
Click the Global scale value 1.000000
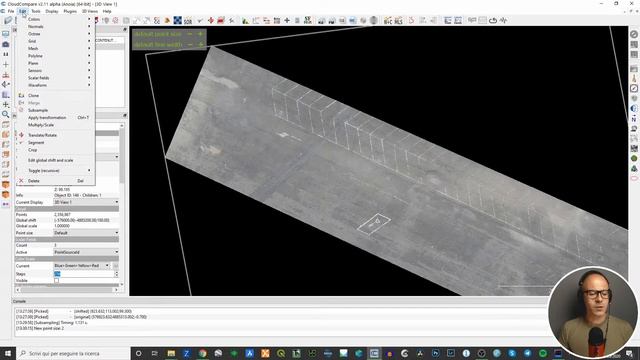tap(62, 226)
